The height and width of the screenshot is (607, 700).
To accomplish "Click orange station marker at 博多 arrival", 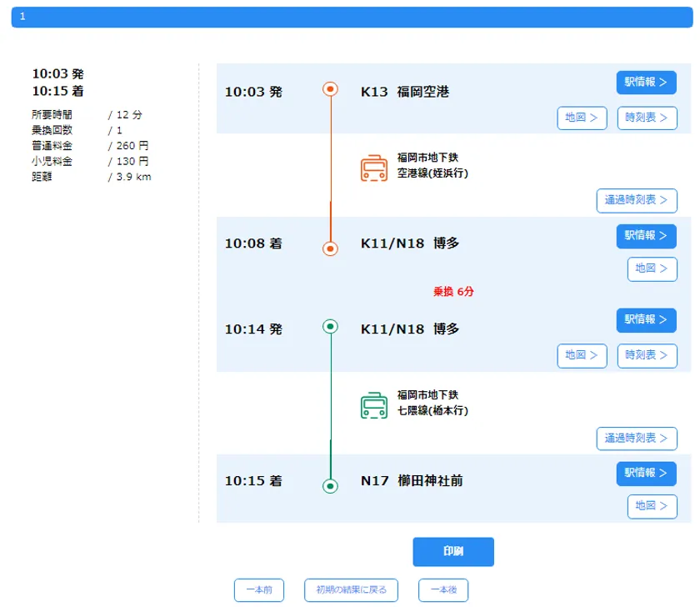I will 330,248.
